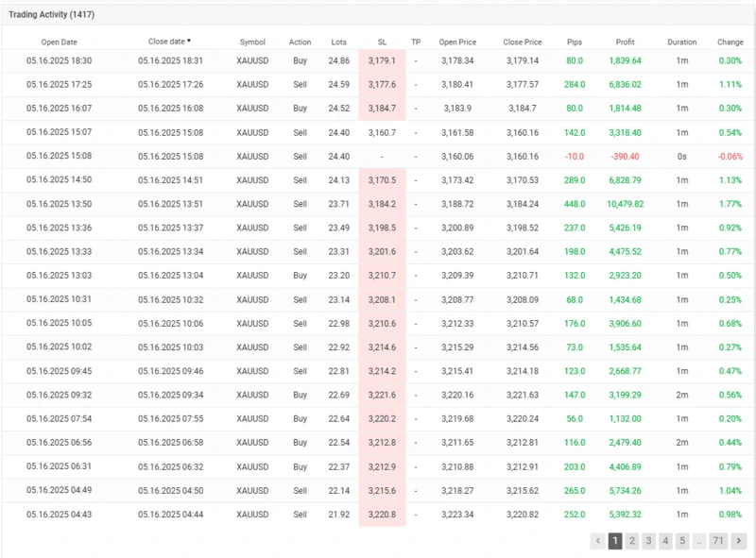Click the Symbol column header
This screenshot has height=558, width=756.
tap(252, 42)
